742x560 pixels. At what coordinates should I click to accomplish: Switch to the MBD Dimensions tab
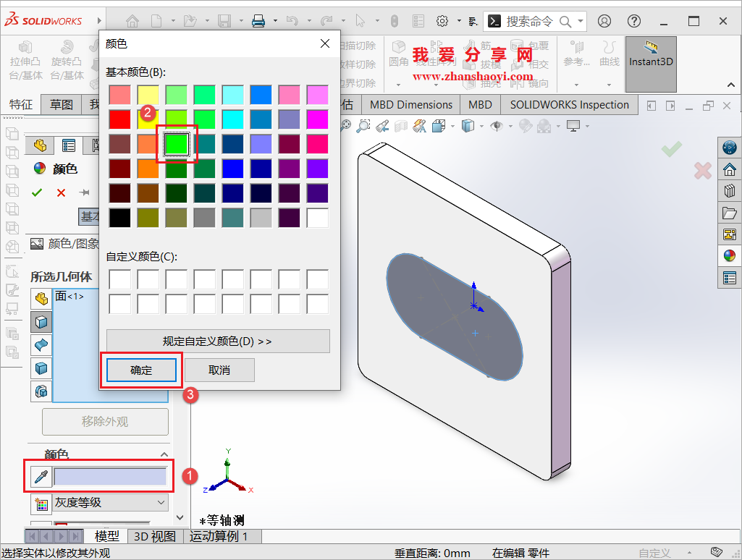click(410, 104)
